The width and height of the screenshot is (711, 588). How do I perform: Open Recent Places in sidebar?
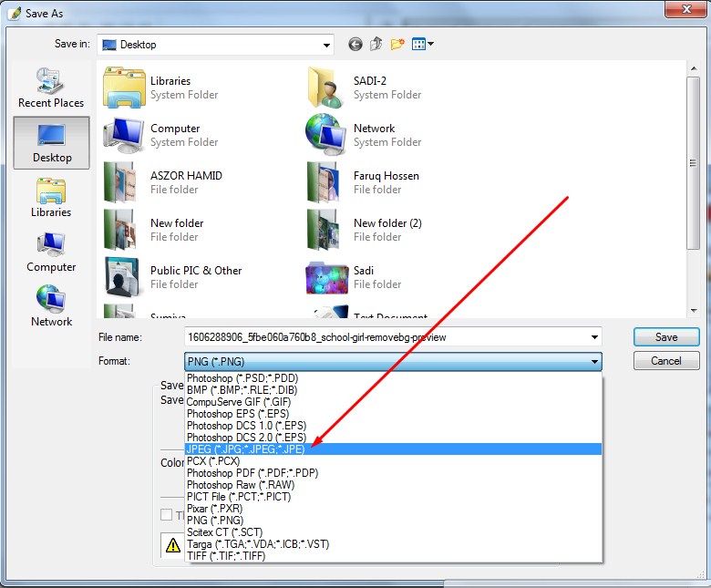click(51, 88)
